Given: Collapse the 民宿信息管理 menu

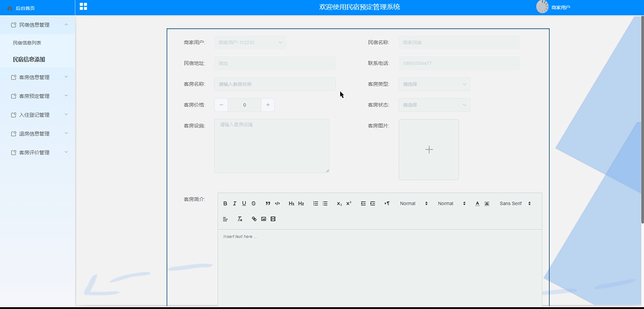Looking at the screenshot, I should point(38,25).
